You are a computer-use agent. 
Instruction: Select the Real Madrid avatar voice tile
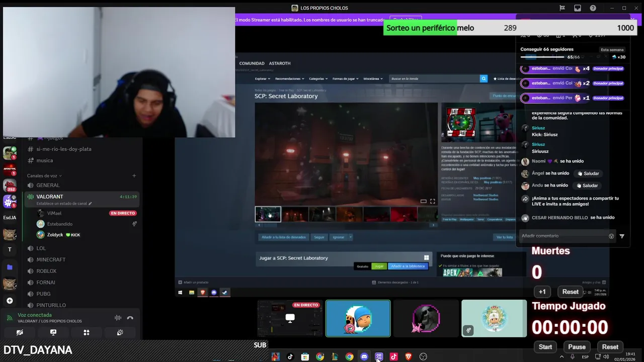click(494, 318)
